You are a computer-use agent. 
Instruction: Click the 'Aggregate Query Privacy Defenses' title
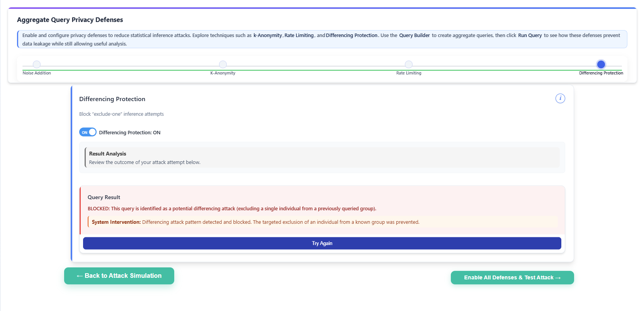pyautogui.click(x=70, y=20)
